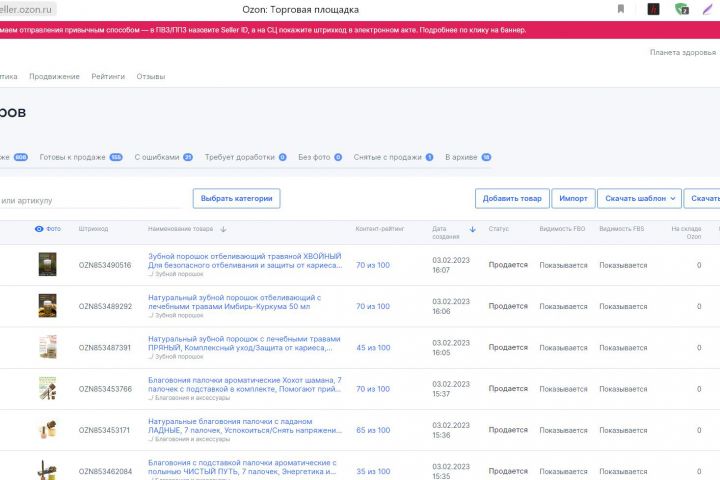Open the Имбирь-Куркума product thumbnail
This screenshot has width=720, height=480.
point(47,305)
